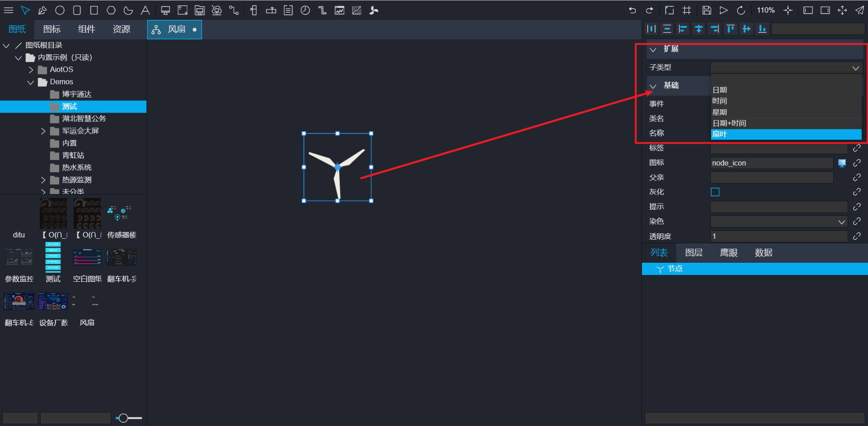This screenshot has width=868, height=426.
Task: Click the fan component icon in toolbar
Action: point(373,10)
